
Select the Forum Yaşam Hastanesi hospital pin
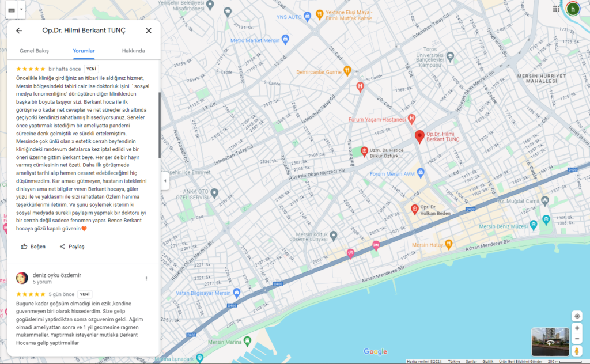coord(411,119)
